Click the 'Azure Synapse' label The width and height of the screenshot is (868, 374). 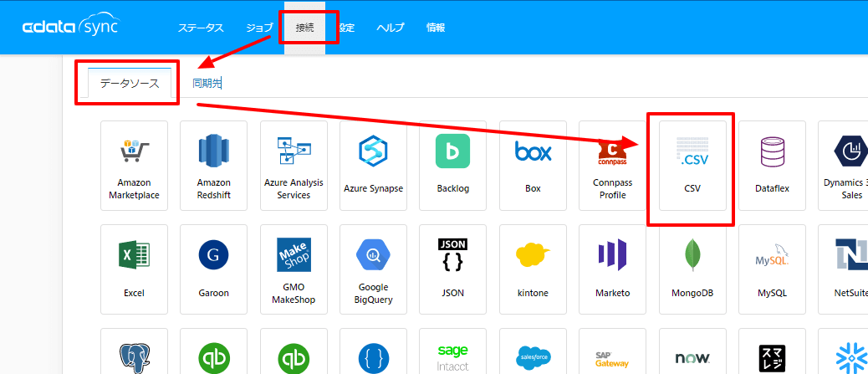(373, 188)
